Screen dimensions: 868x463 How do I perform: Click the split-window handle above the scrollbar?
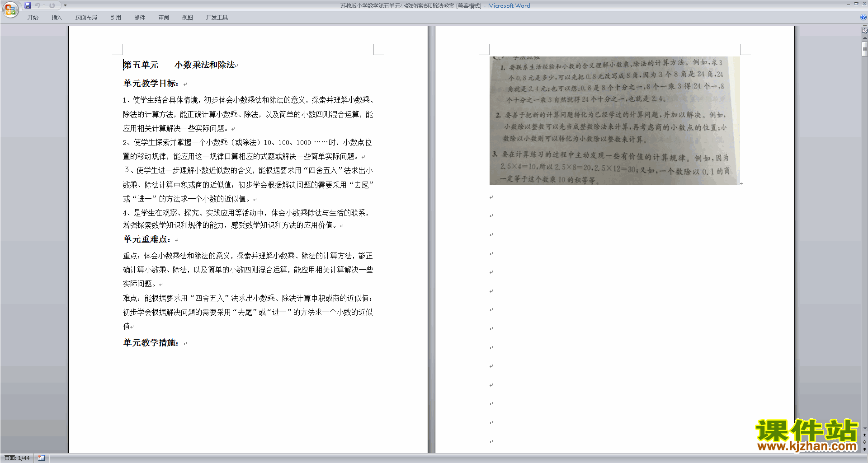pyautogui.click(x=864, y=26)
